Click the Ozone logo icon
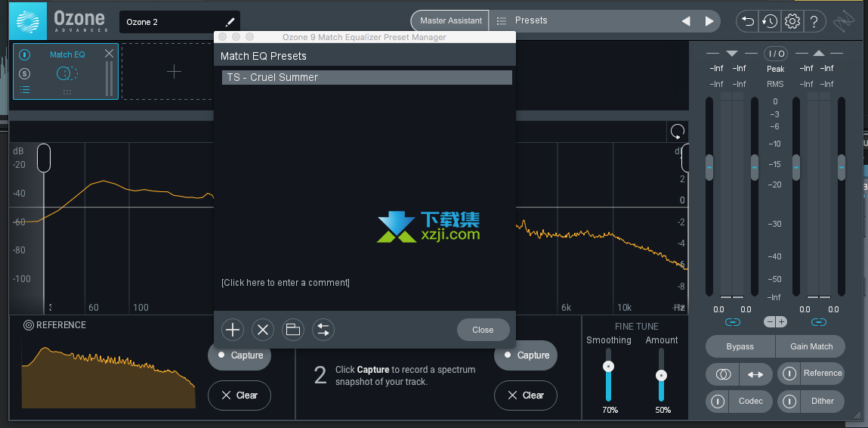The width and height of the screenshot is (868, 428). tap(28, 21)
